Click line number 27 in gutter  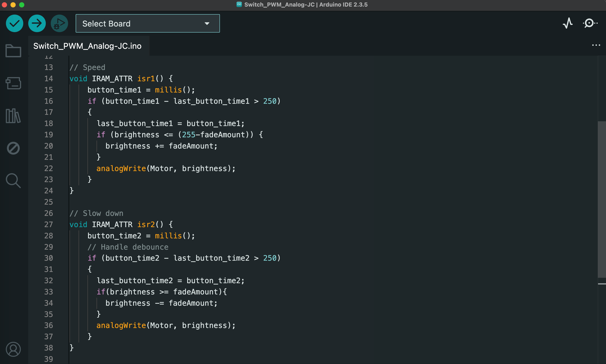click(x=49, y=224)
